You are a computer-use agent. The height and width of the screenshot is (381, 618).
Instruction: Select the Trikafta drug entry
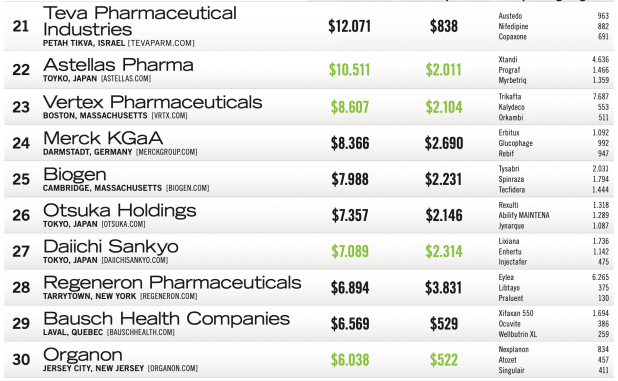(x=510, y=97)
